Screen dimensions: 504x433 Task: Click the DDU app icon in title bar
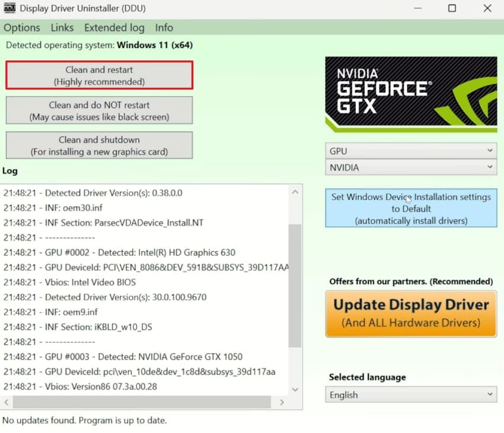coord(9,8)
